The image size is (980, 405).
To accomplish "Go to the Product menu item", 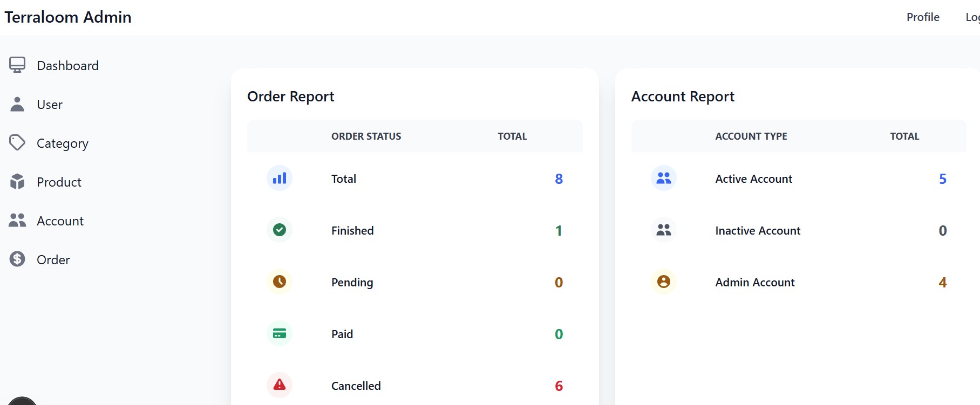I will [59, 182].
